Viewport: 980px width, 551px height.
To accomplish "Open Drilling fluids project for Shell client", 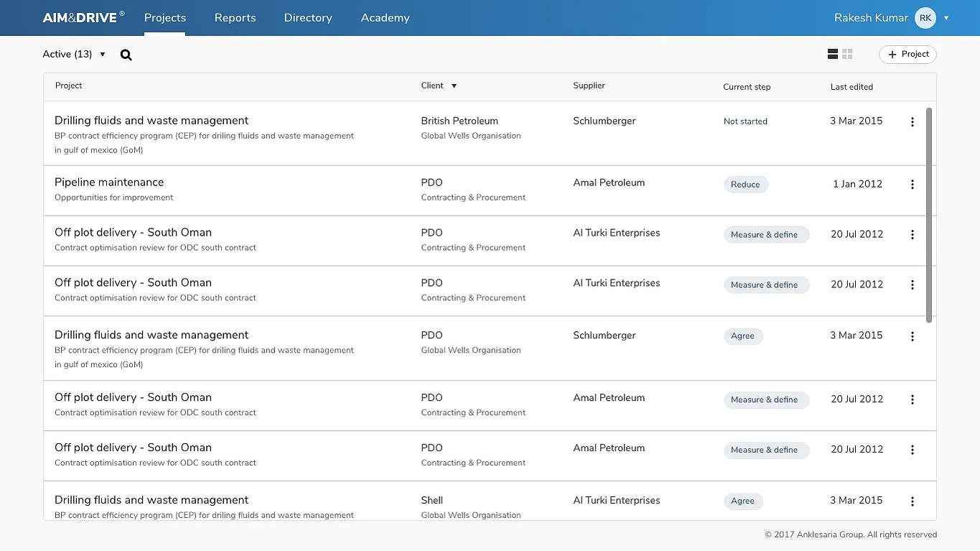I will point(151,500).
